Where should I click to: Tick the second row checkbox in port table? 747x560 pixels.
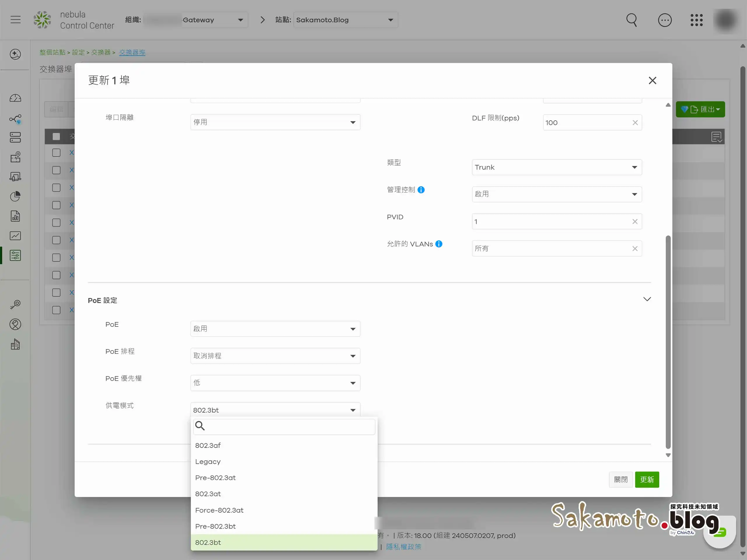tap(56, 170)
